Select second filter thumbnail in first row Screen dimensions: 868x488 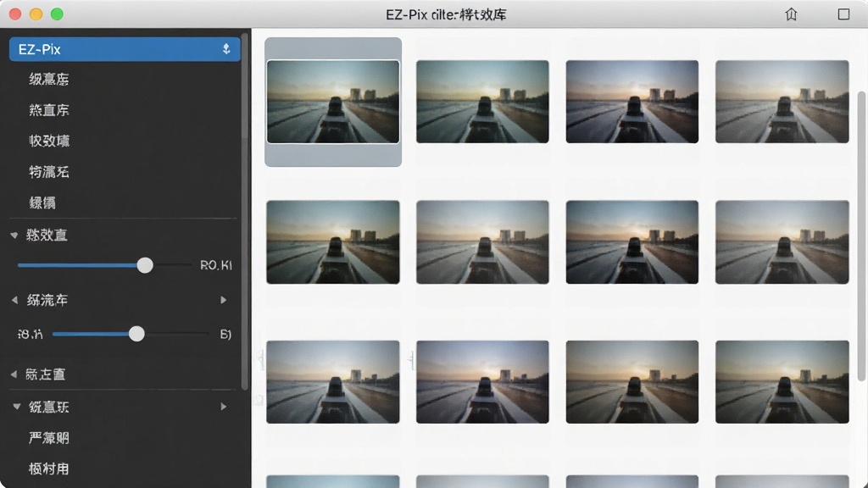[482, 102]
